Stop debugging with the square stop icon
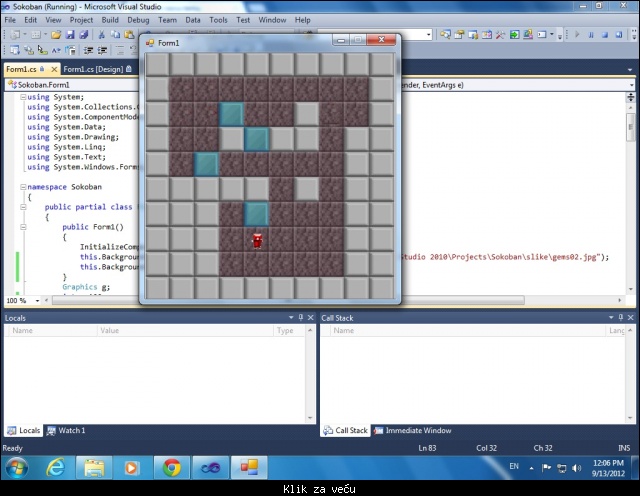Screen dimensions: 640x496 tap(605, 35)
